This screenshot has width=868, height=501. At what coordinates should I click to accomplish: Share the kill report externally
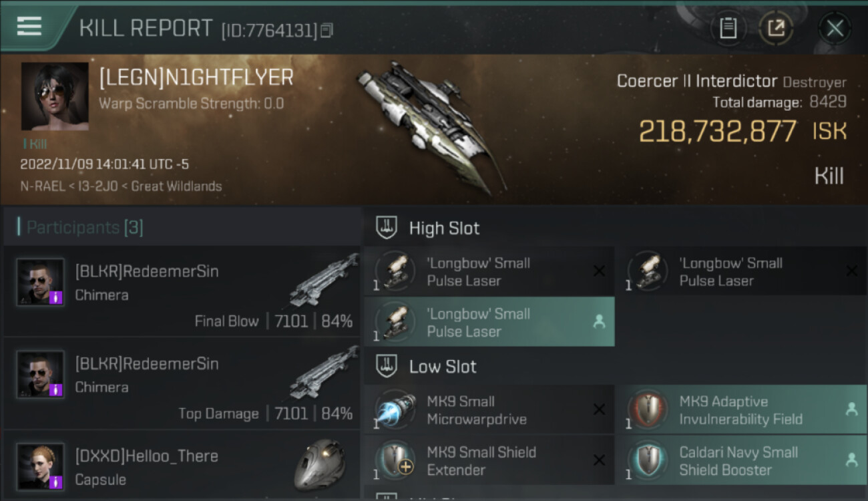(x=776, y=28)
